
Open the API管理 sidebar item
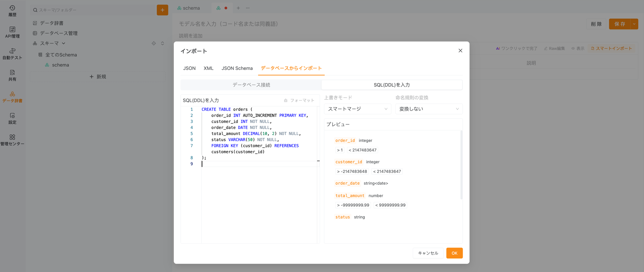tap(12, 33)
